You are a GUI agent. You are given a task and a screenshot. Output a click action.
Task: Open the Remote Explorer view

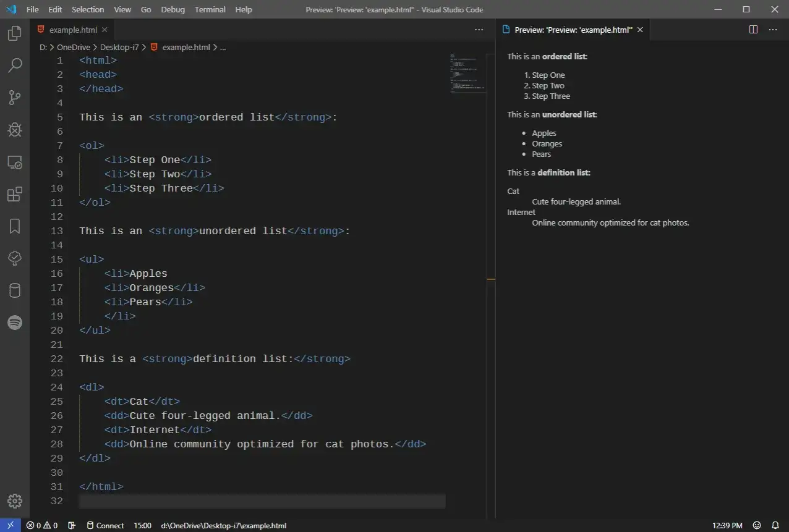coord(15,162)
